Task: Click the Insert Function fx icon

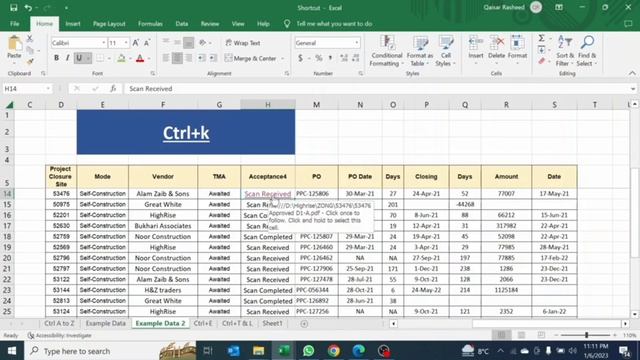Action: coord(113,89)
